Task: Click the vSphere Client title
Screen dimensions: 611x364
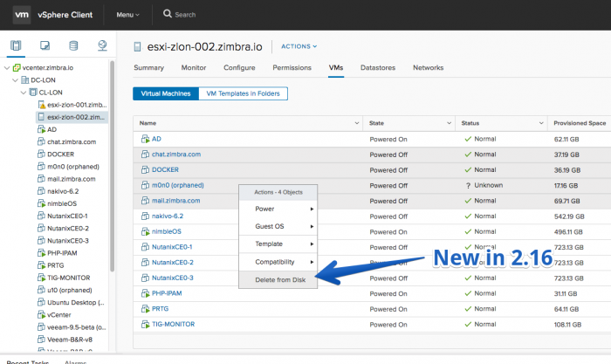Action: click(x=65, y=15)
